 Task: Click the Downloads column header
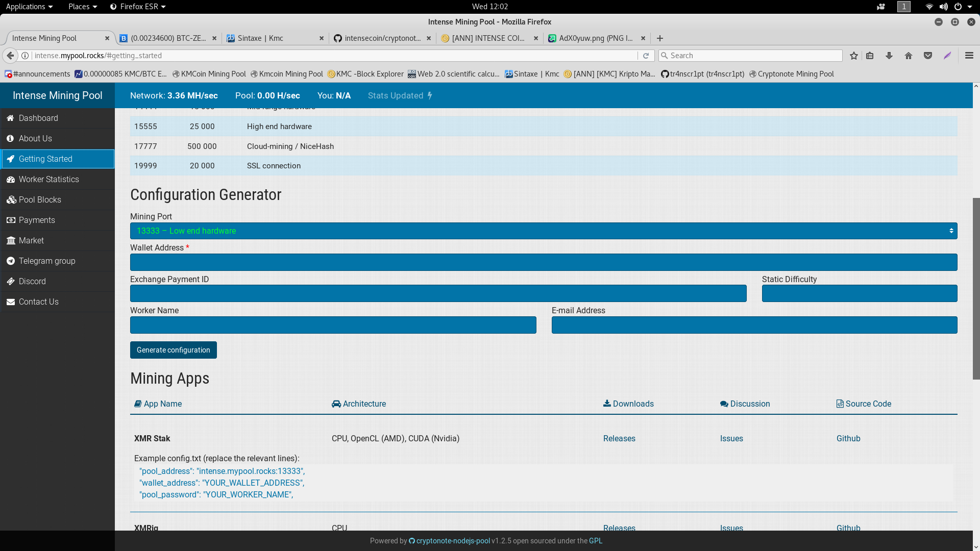[628, 404]
